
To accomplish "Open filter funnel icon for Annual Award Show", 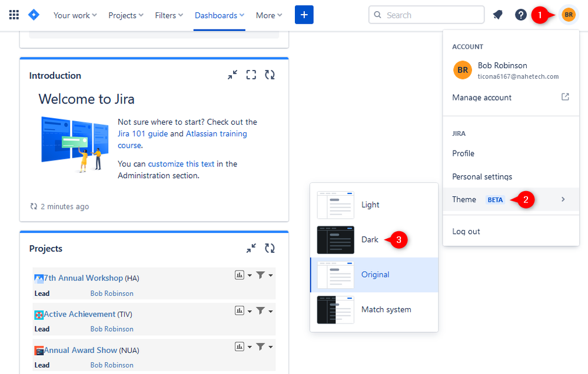I will coord(261,346).
